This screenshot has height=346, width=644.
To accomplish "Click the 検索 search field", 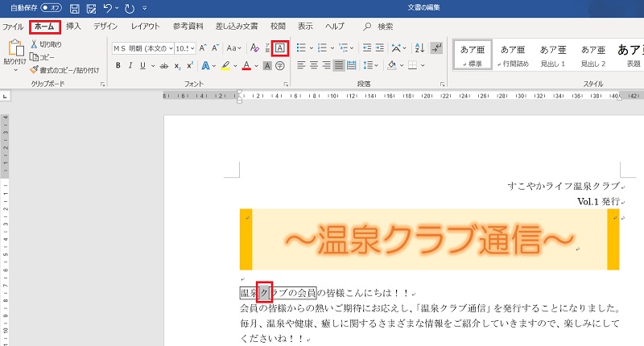I will (386, 27).
